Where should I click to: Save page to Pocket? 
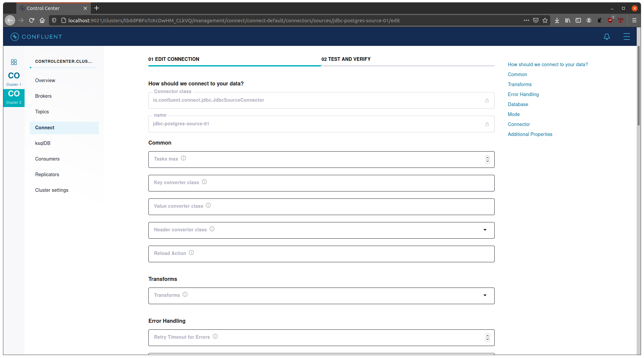click(536, 20)
